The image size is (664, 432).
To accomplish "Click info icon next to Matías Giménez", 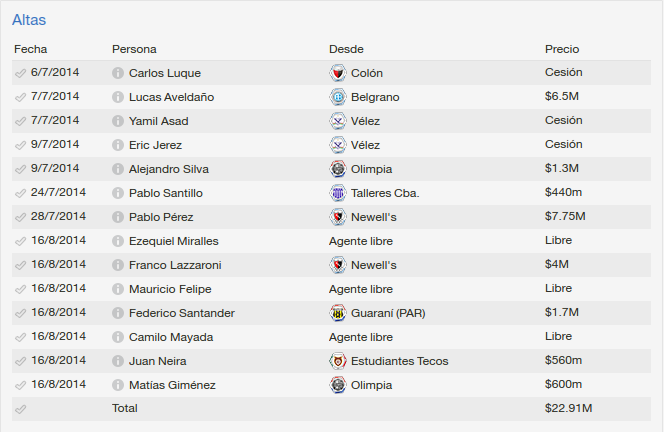I will pos(118,385).
